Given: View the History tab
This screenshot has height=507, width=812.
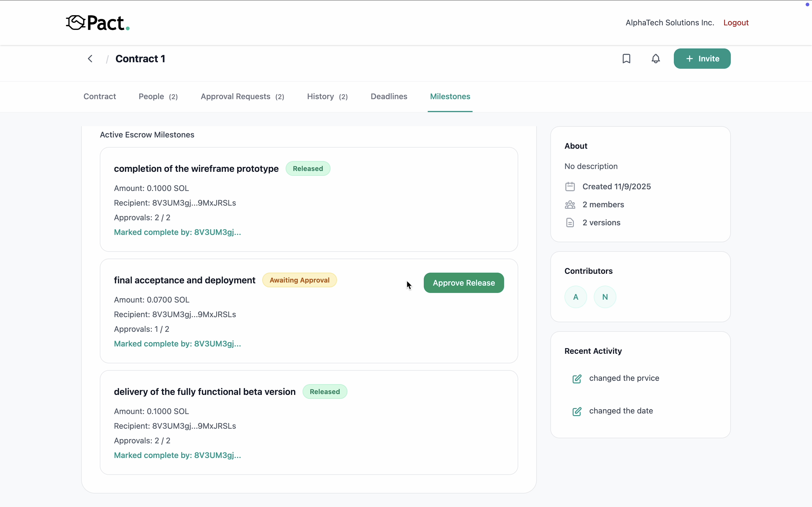Looking at the screenshot, I should click(327, 97).
